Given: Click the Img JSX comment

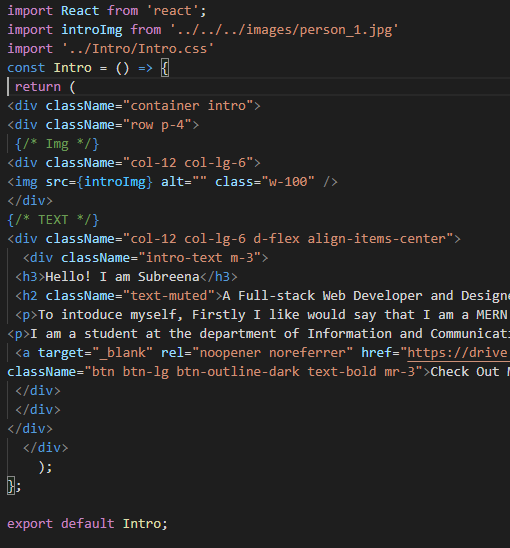Looking at the screenshot, I should click(x=57, y=144).
